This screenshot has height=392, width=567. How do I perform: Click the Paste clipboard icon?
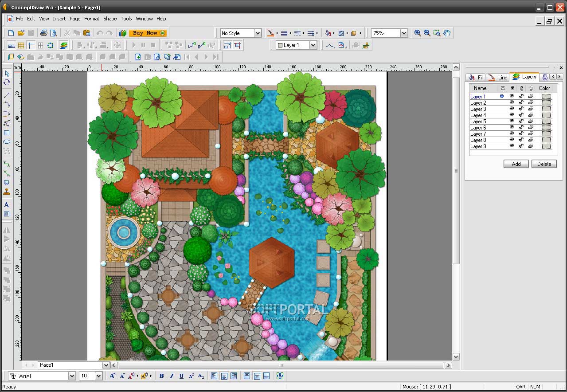click(x=86, y=33)
